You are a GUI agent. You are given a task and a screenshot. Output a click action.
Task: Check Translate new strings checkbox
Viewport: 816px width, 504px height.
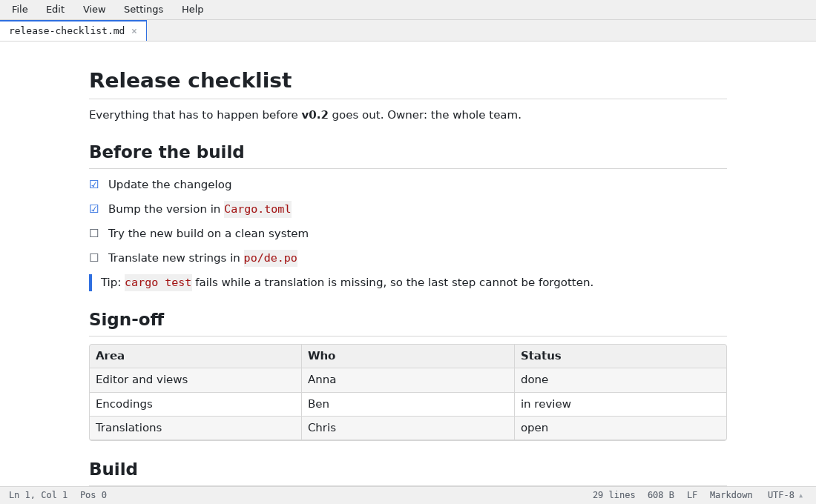[x=93, y=258]
